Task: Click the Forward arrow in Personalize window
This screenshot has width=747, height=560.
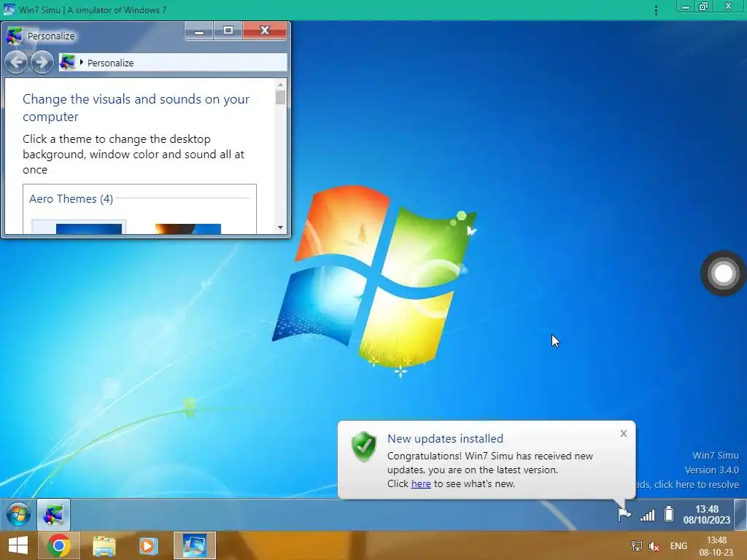Action: (x=42, y=62)
